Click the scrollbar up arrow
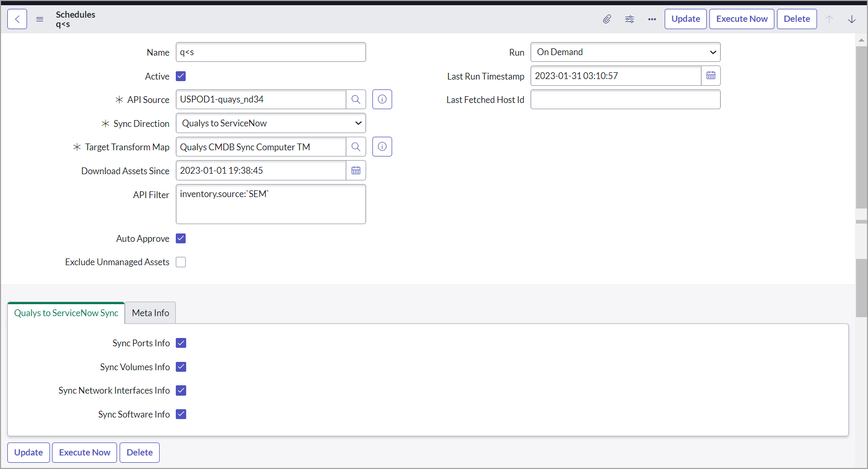Image resolution: width=868 pixels, height=469 pixels. pos(861,40)
